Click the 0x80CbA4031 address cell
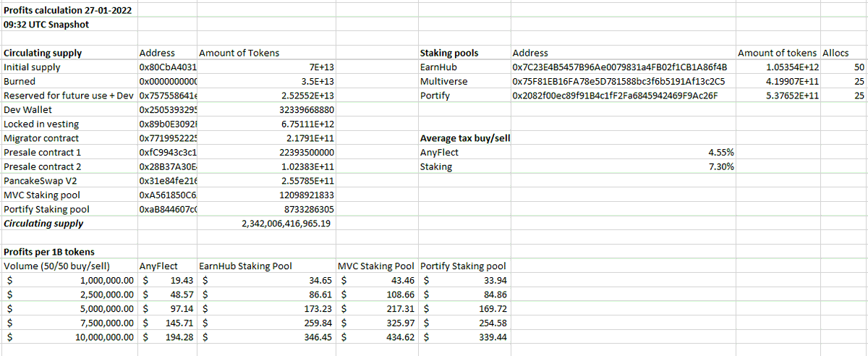This screenshot has width=868, height=356. [x=168, y=67]
